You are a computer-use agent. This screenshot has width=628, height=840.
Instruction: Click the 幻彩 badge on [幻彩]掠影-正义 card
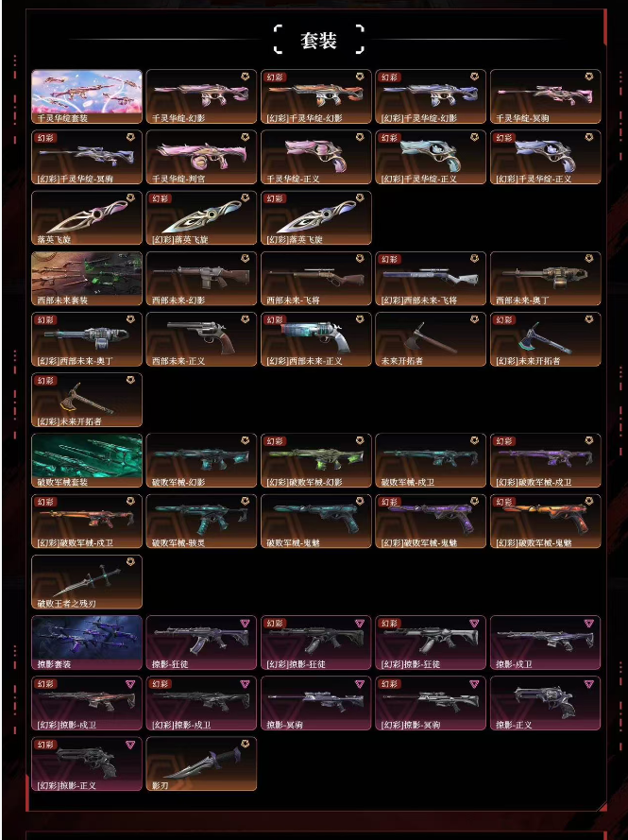[45, 745]
